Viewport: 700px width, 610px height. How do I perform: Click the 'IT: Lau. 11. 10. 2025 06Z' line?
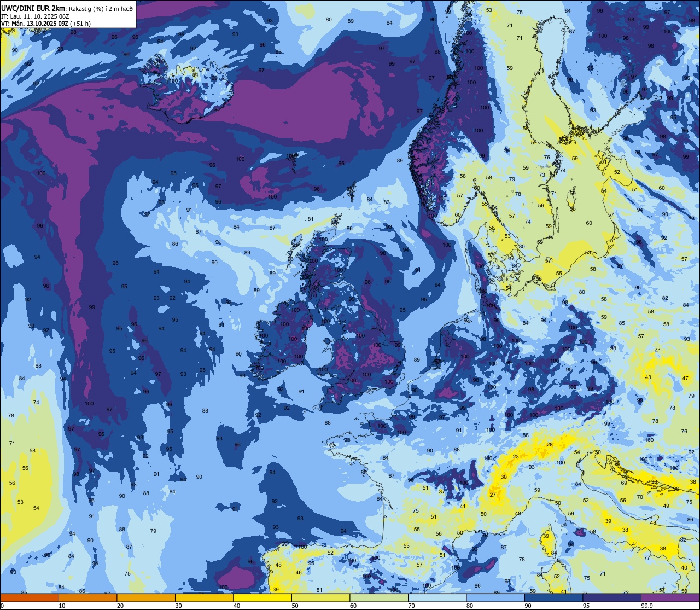[35, 16]
